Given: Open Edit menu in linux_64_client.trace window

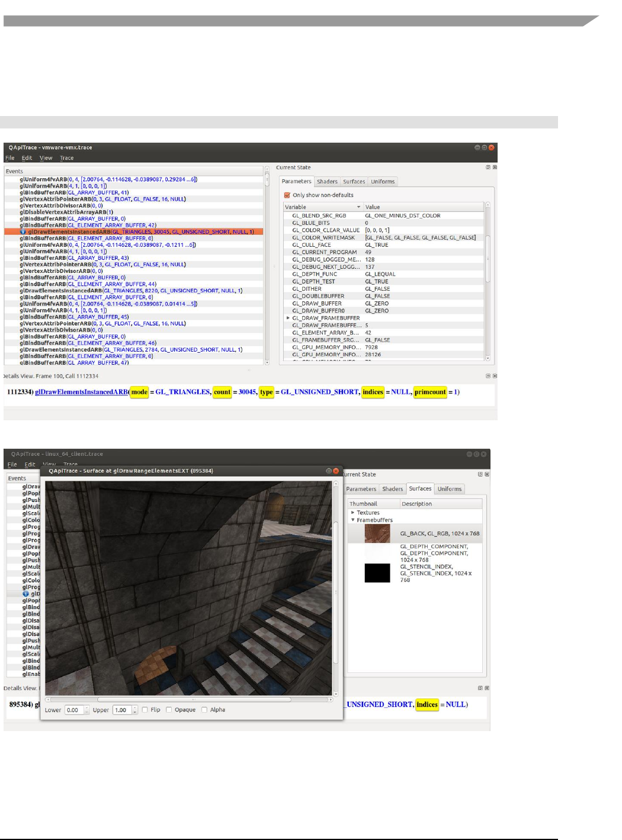Looking at the screenshot, I should point(30,465).
